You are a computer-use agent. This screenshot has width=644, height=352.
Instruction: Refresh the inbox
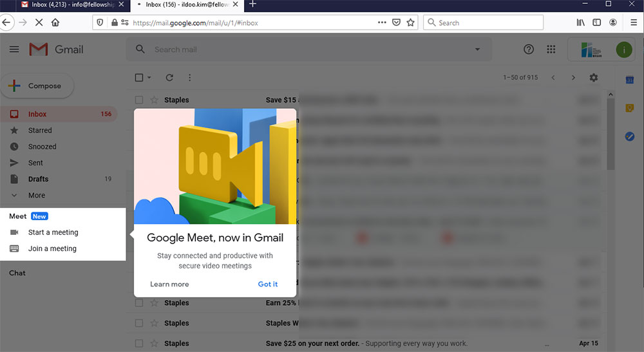[169, 77]
